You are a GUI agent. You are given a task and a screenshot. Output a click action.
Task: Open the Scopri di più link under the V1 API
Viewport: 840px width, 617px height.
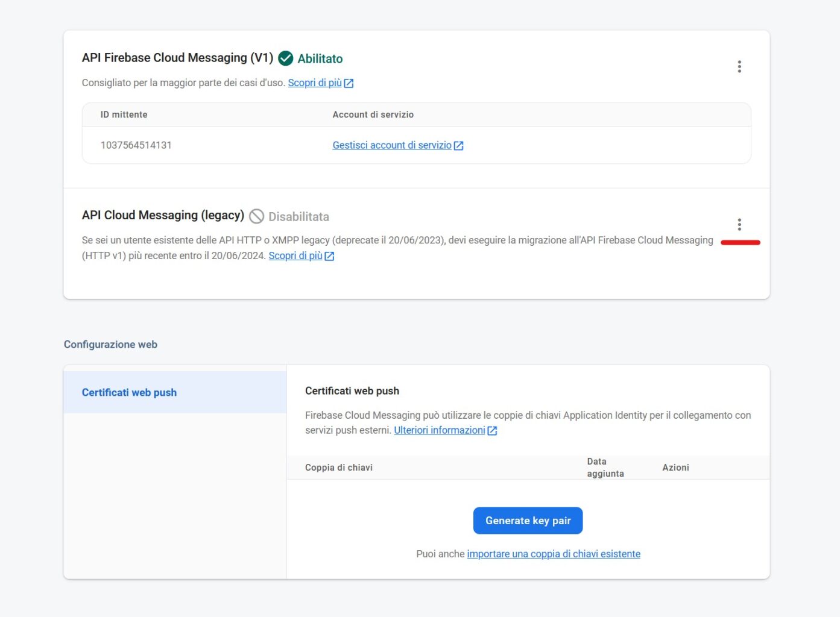316,83
